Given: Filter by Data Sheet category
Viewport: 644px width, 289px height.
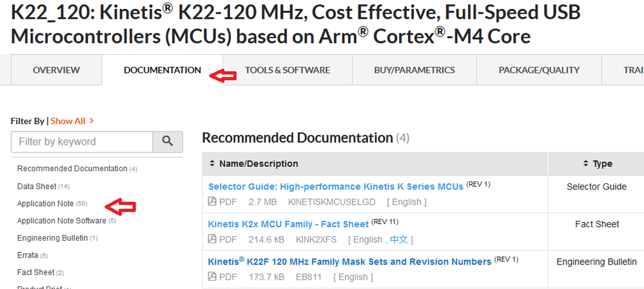Looking at the screenshot, I should (x=37, y=186).
